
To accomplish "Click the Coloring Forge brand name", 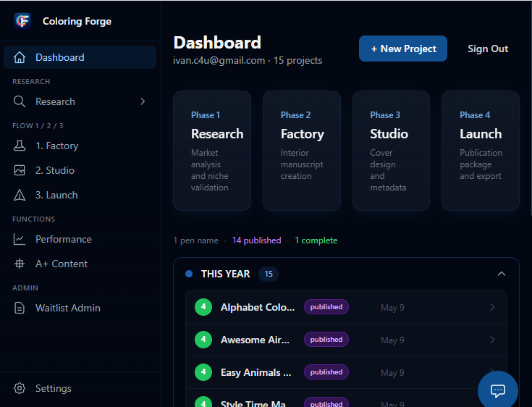I will click(77, 21).
